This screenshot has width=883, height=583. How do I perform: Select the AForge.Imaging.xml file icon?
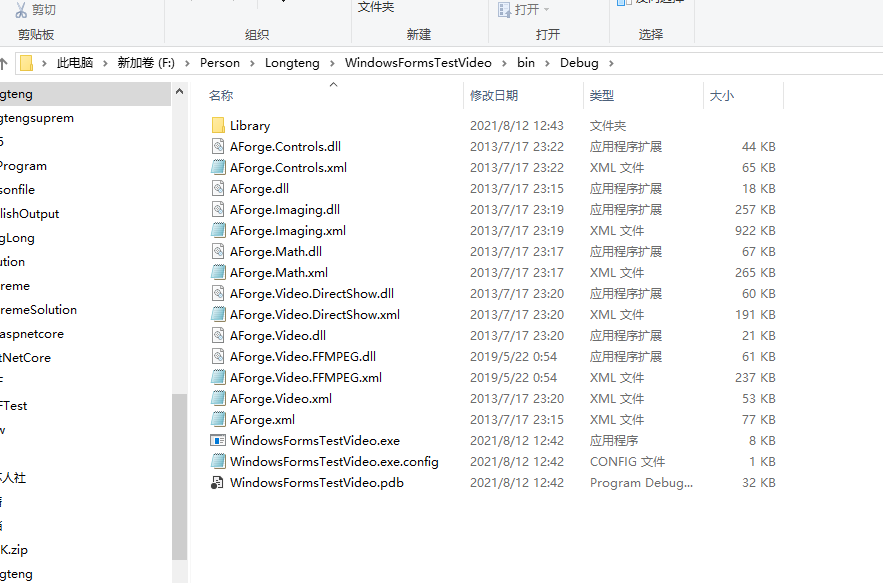coord(218,230)
